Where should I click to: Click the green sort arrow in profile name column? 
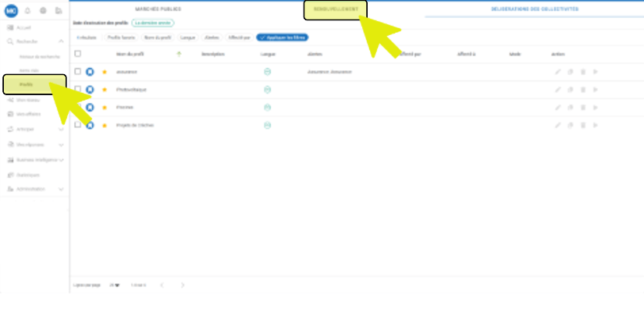(x=179, y=54)
